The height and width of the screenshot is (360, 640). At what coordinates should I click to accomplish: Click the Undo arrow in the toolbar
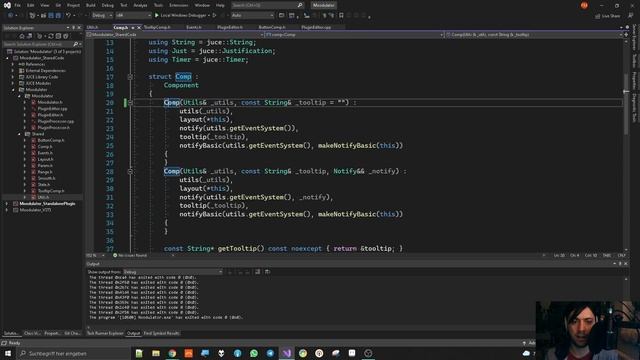point(68,15)
